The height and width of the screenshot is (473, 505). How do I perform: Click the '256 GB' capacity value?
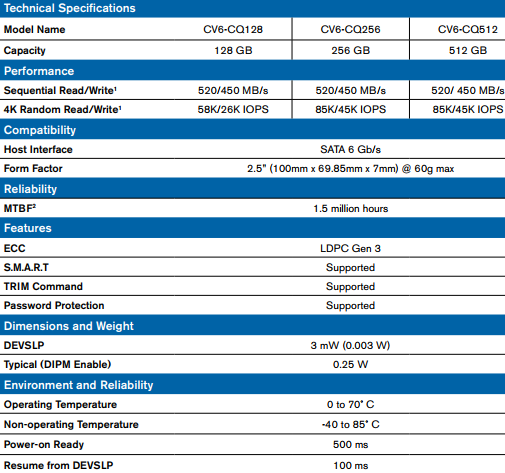(x=351, y=50)
